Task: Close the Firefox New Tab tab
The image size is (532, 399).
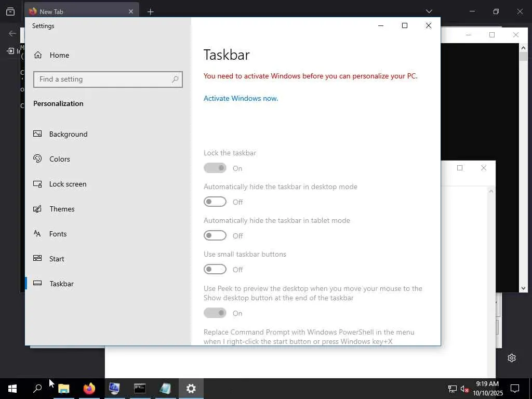Action: click(x=130, y=11)
